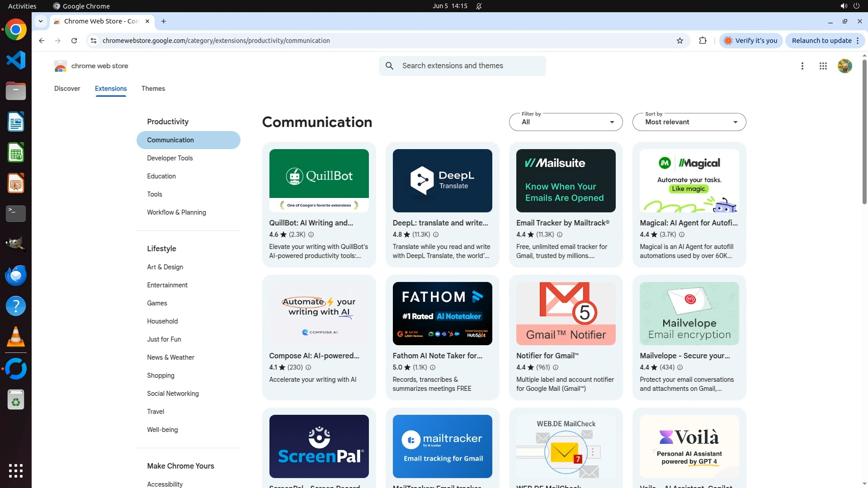Select the Developer Tools category

pyautogui.click(x=170, y=158)
